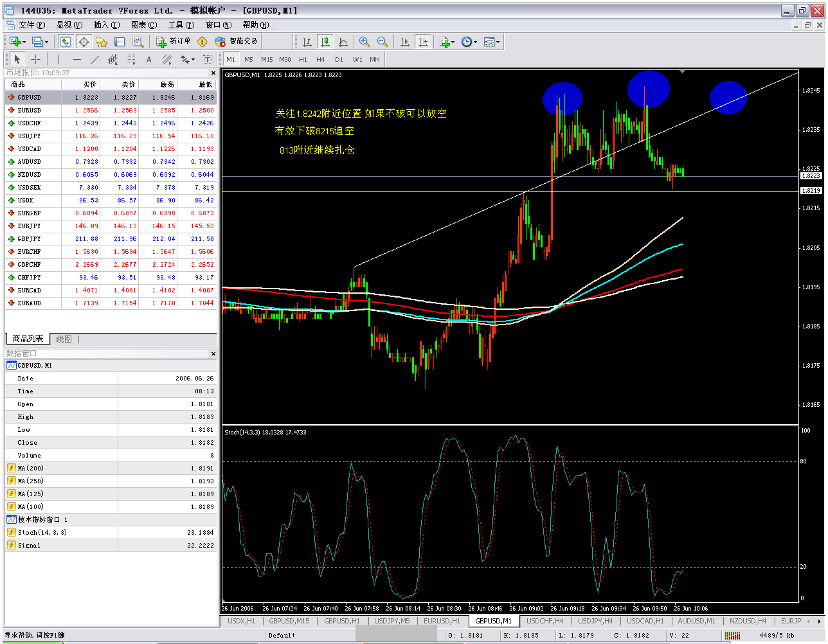Select the vertical line drawing tool
The image size is (828, 644).
click(x=59, y=59)
